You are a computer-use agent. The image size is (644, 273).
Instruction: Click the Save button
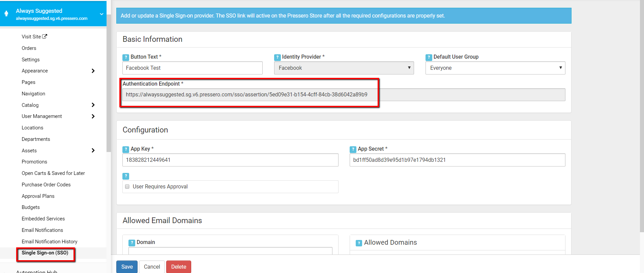[127, 267]
